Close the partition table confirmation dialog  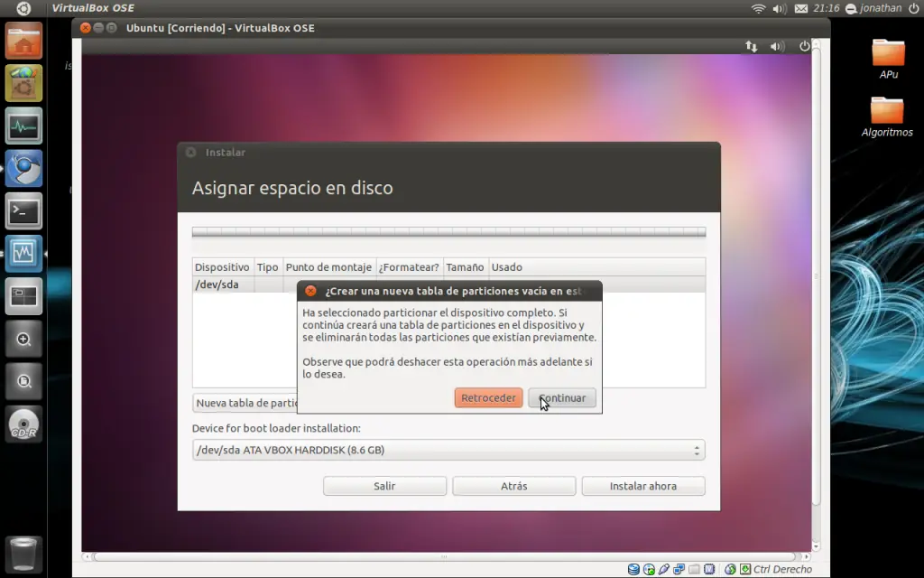(310, 291)
